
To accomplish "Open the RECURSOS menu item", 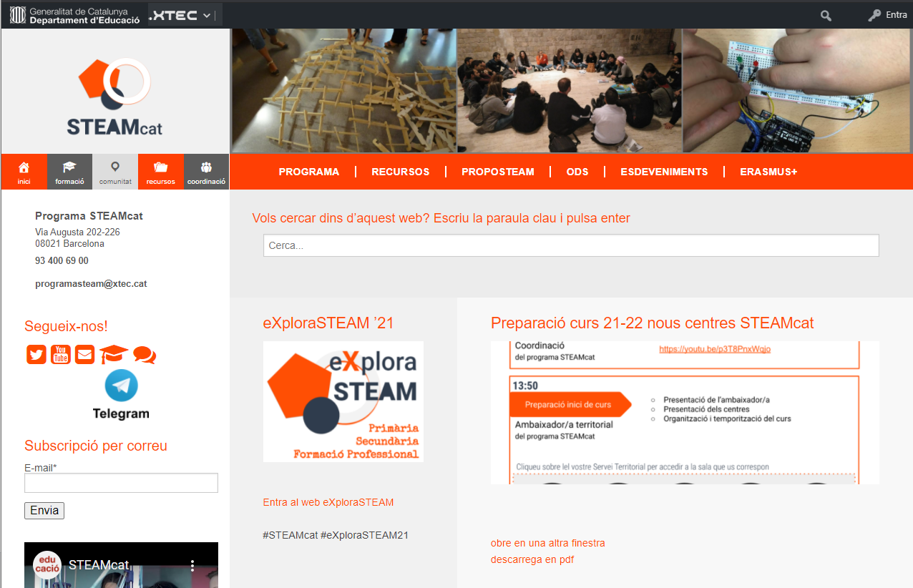I will pyautogui.click(x=400, y=172).
